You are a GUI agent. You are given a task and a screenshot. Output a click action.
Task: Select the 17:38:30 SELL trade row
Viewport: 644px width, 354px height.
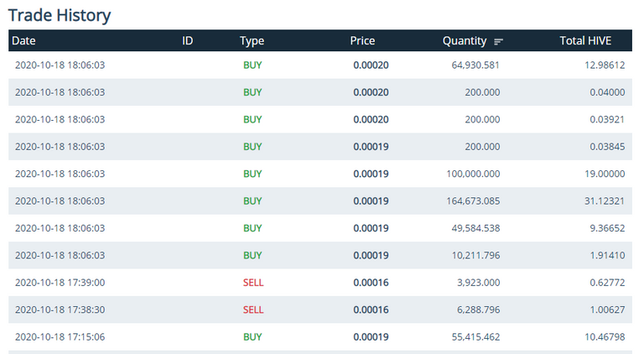click(320, 310)
